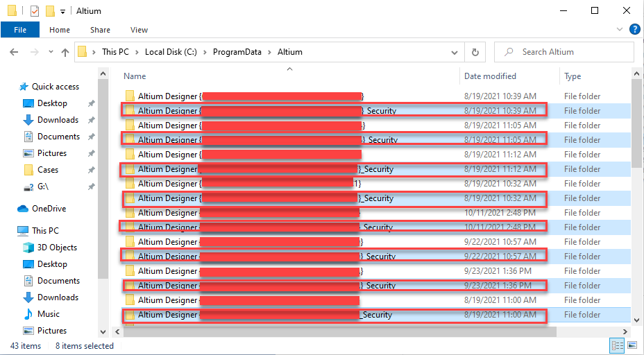Click folder icon of first Altium Designer row
The height and width of the screenshot is (355, 644).
130,96
